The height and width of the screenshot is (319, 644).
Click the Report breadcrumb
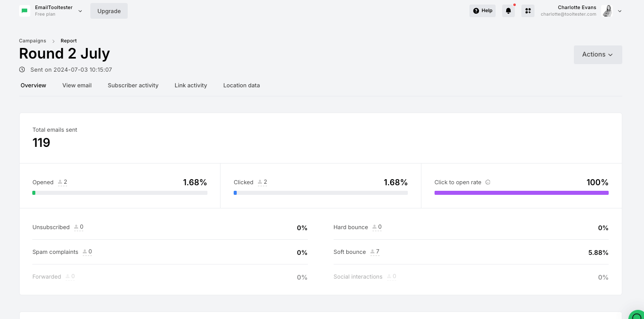coord(69,41)
